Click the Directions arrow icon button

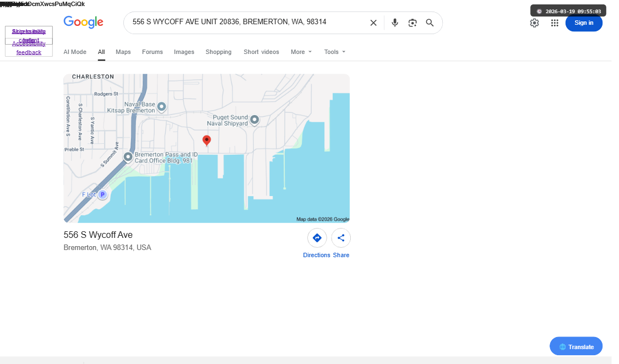click(x=317, y=238)
